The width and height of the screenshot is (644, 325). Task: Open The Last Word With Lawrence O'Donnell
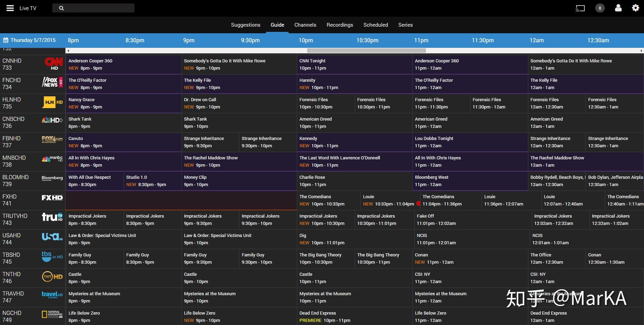[x=354, y=161]
